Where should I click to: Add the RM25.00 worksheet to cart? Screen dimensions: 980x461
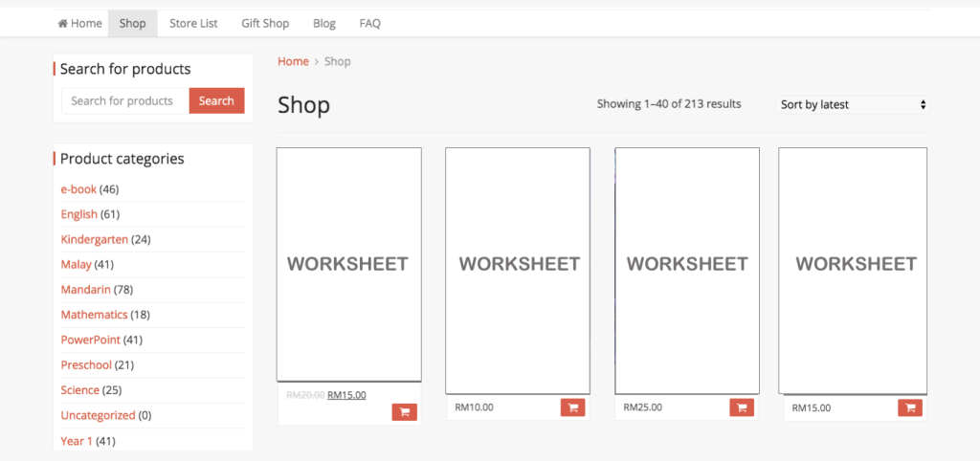pos(741,407)
